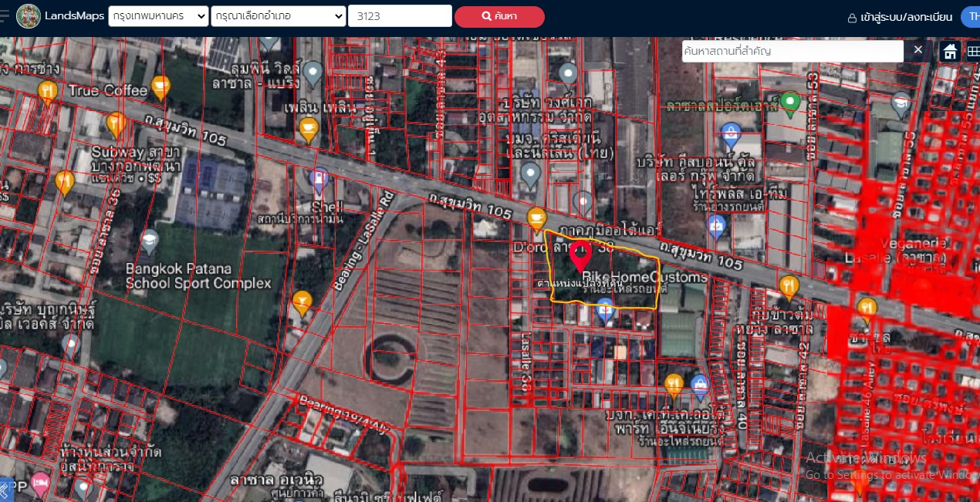Click the TH language switch button
The image size is (980, 502).
point(970,17)
